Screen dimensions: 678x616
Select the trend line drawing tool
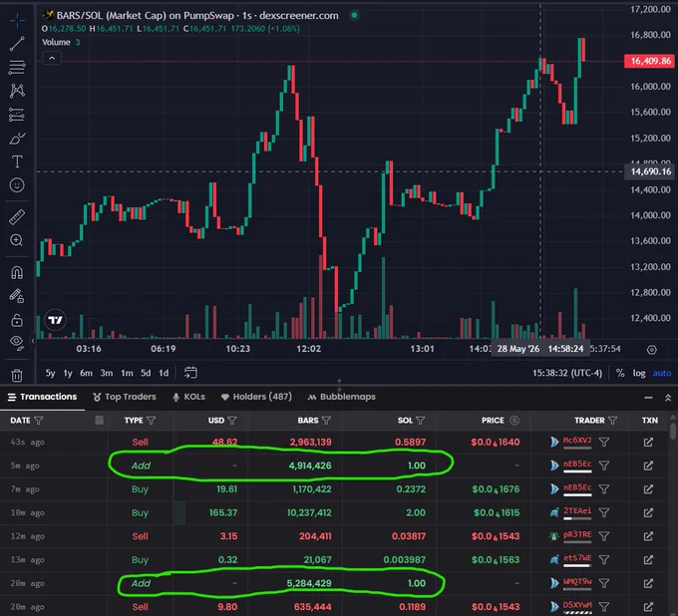point(17,44)
